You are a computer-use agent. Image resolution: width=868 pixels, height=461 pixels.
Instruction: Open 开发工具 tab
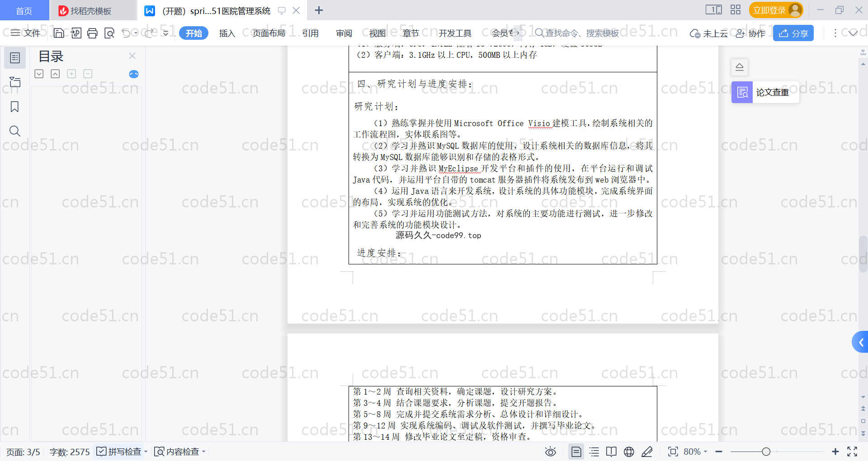[455, 33]
